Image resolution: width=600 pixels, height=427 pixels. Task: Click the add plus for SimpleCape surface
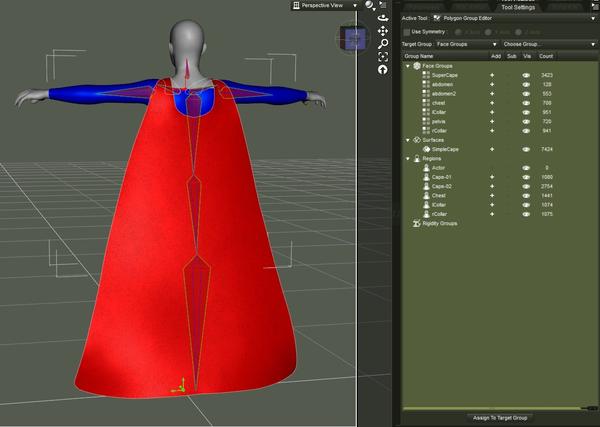point(492,149)
